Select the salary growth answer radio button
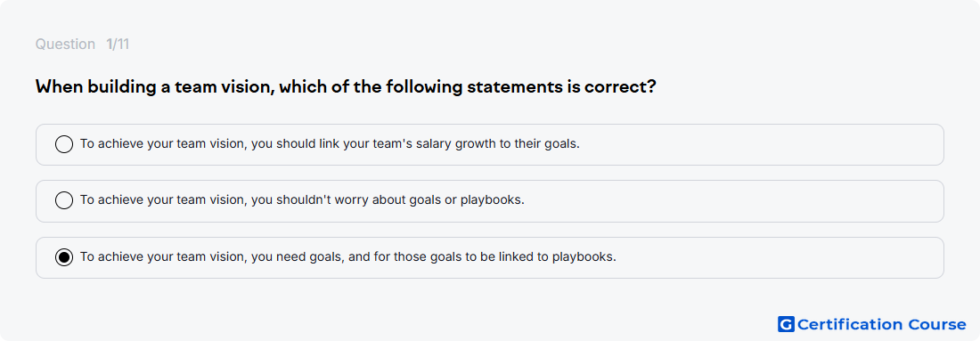This screenshot has width=980, height=341. (64, 144)
